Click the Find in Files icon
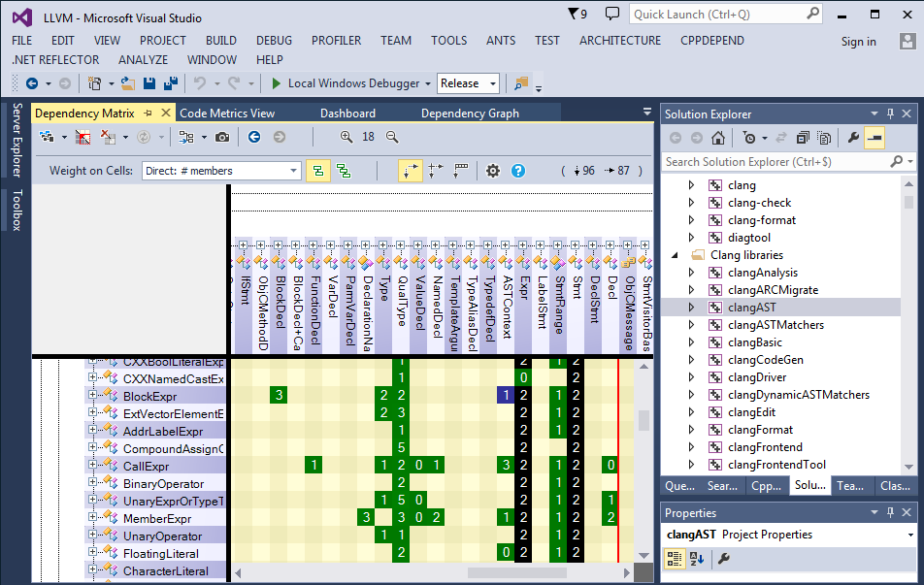The height and width of the screenshot is (585, 924). click(521, 83)
